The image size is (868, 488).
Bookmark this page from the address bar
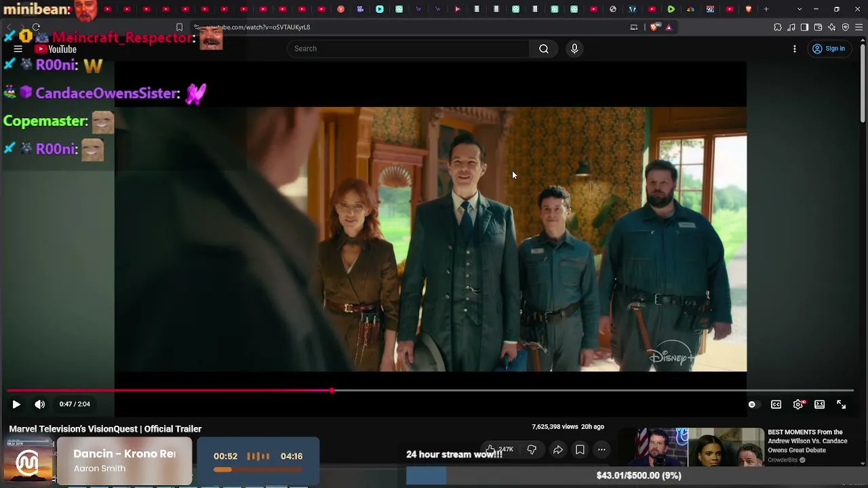(179, 27)
